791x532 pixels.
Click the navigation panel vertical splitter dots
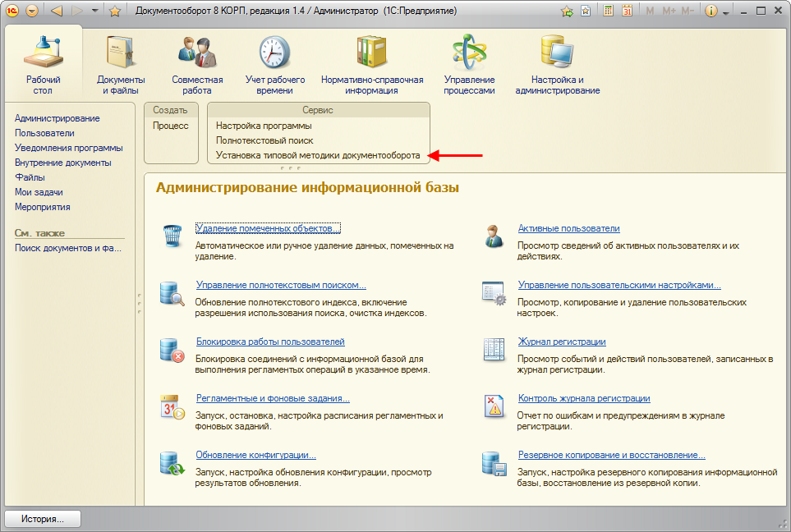pyautogui.click(x=140, y=304)
